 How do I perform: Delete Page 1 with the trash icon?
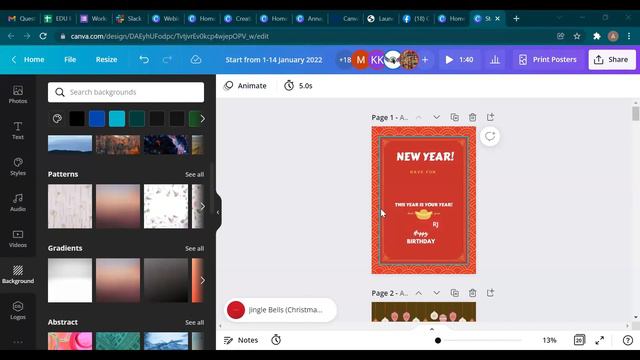pyautogui.click(x=472, y=117)
